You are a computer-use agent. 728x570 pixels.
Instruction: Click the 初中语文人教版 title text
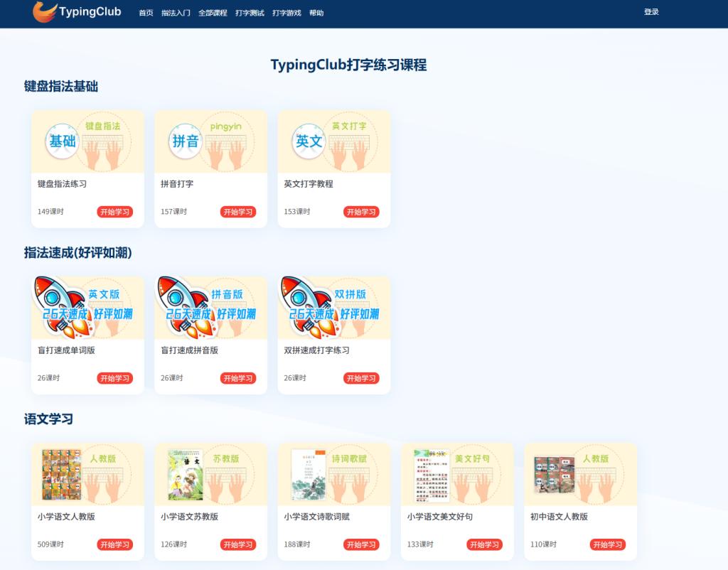click(x=559, y=517)
